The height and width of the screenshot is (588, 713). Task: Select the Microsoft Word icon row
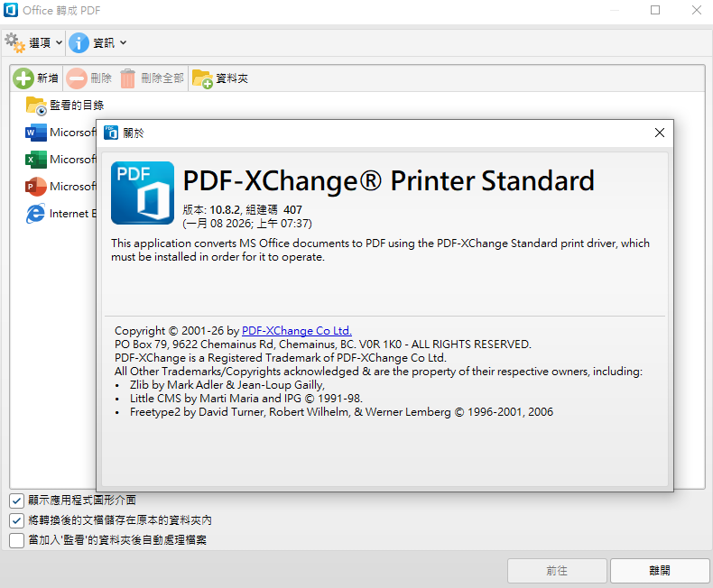60,133
